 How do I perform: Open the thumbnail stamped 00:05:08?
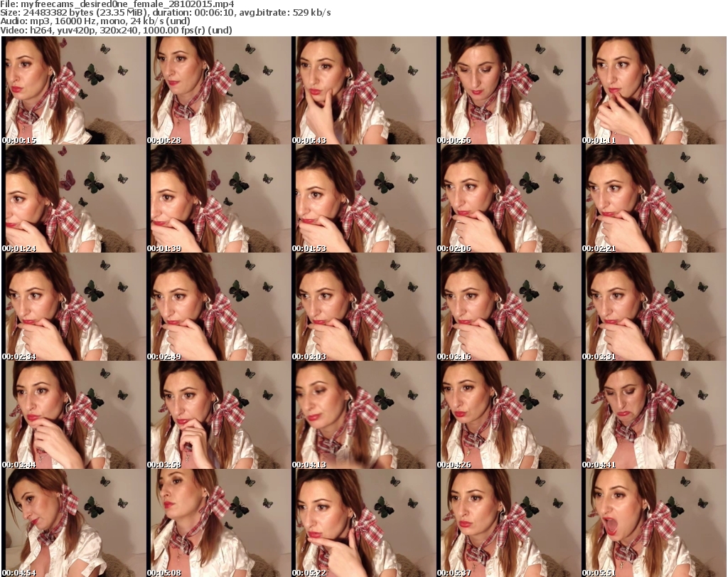218,523
